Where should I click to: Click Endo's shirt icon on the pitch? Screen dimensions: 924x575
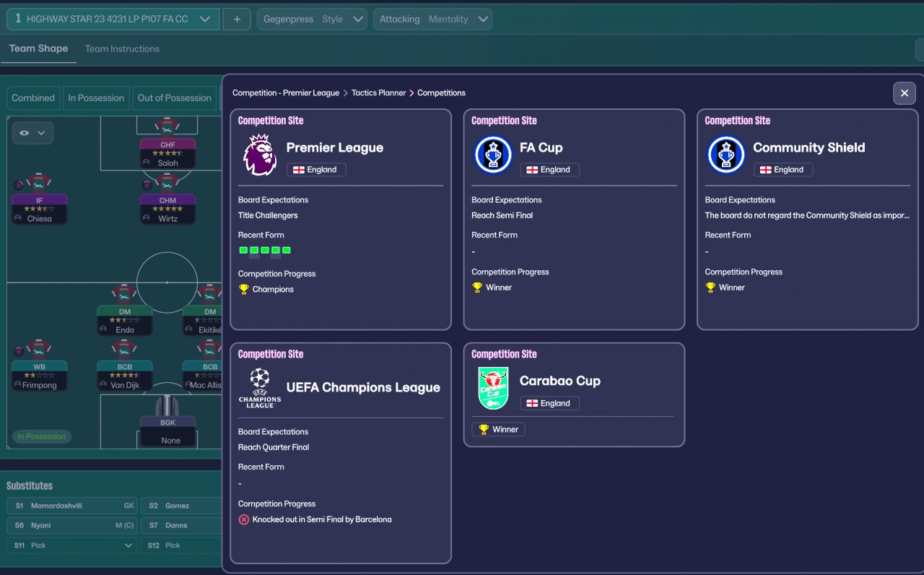click(124, 295)
